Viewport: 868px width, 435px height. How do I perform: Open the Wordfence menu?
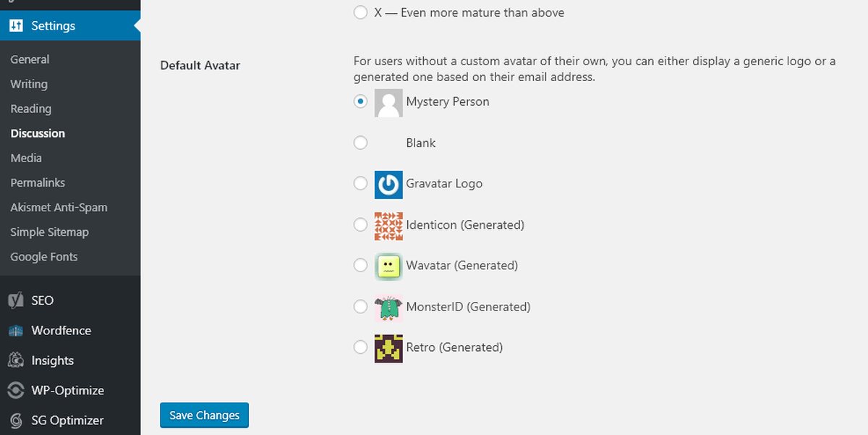pos(70,331)
